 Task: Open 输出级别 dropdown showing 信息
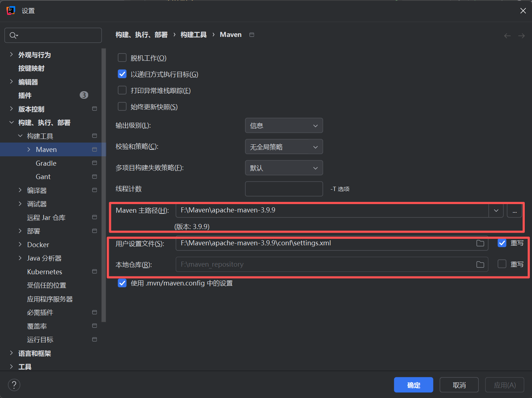(x=284, y=126)
